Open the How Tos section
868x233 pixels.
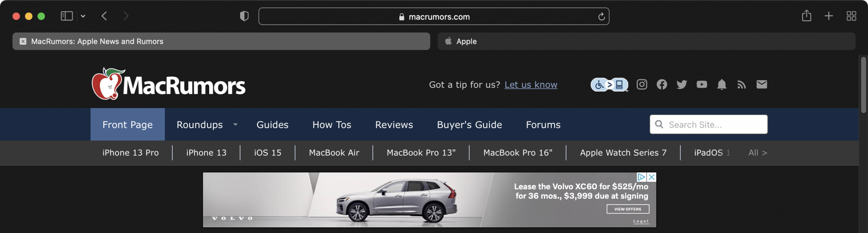pos(332,125)
